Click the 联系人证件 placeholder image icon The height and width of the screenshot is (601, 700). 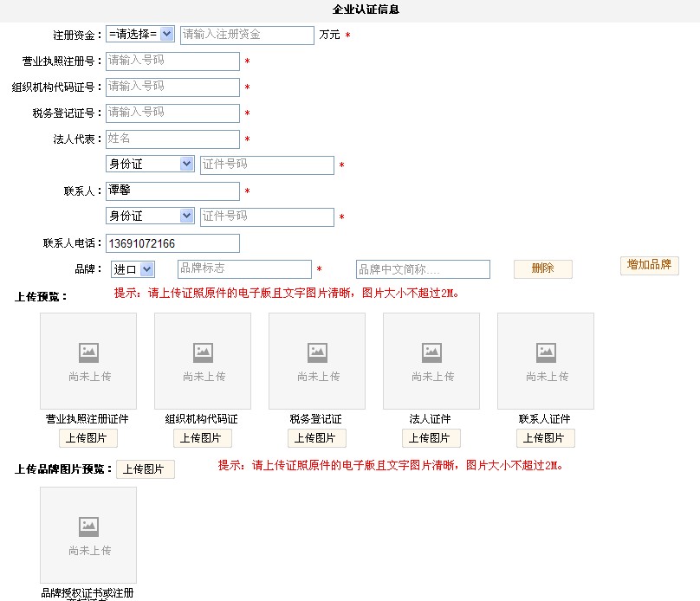point(546,352)
